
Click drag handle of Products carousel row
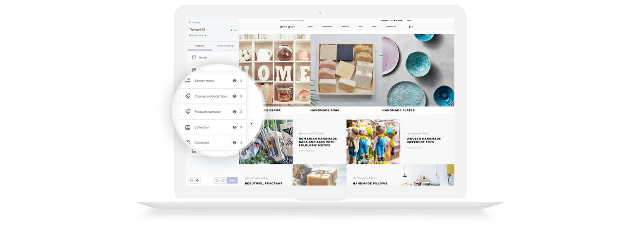241,111
